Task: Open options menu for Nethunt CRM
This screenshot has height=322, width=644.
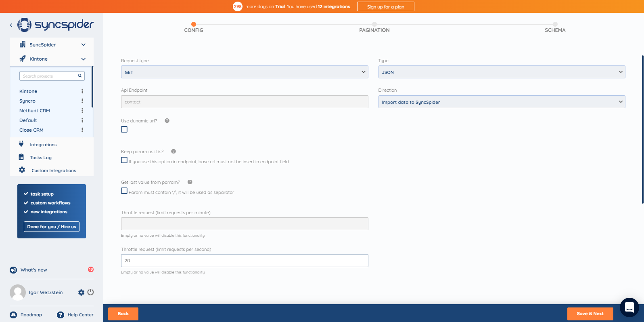Action: (x=82, y=111)
